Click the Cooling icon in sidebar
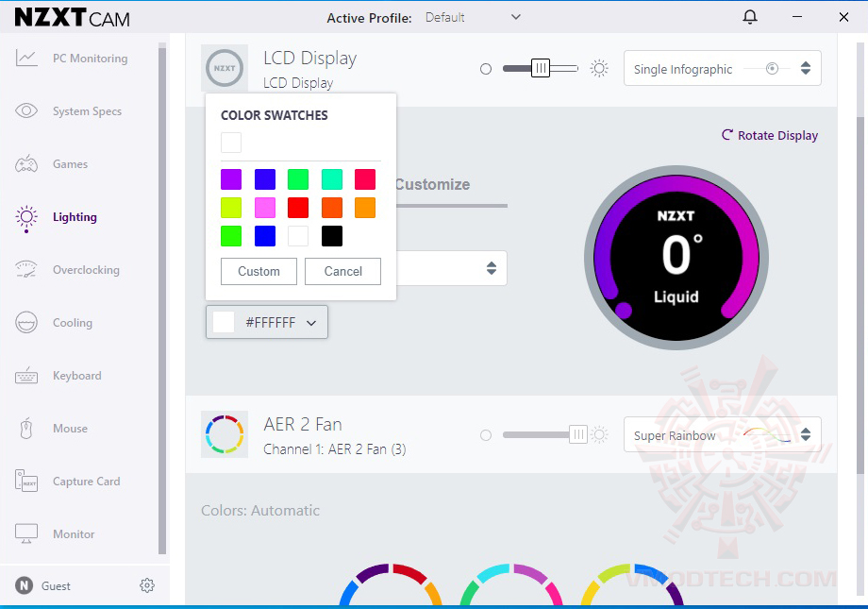This screenshot has height=609, width=868. 26,323
